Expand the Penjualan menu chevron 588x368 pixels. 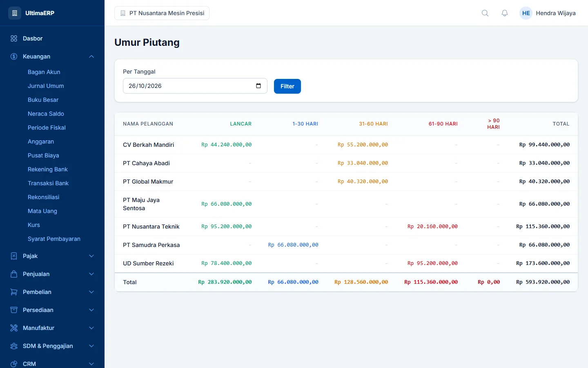[91, 274]
